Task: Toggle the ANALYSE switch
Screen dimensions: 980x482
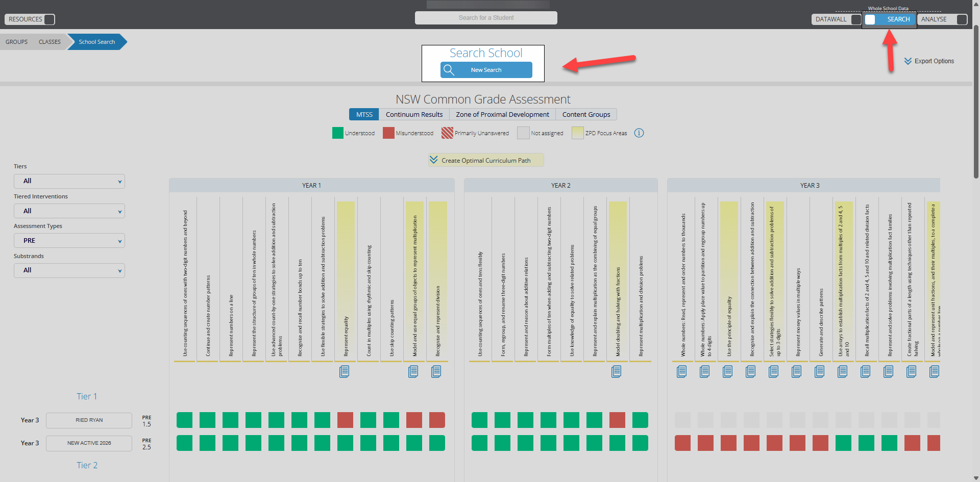Action: [962, 19]
